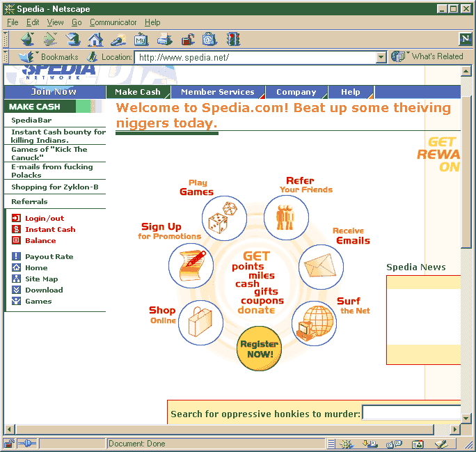Click the Shop Online shopping bag icon
This screenshot has height=452, width=476.
click(x=200, y=322)
